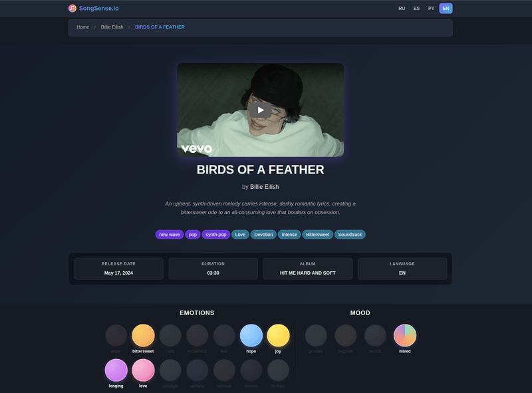Switch site language to ES

[416, 9]
